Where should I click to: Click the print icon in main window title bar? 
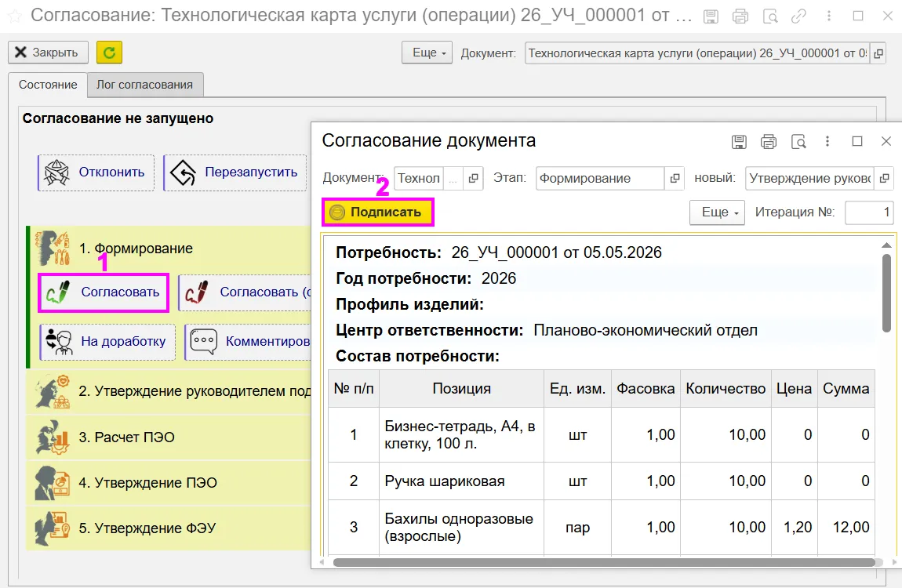pos(740,16)
